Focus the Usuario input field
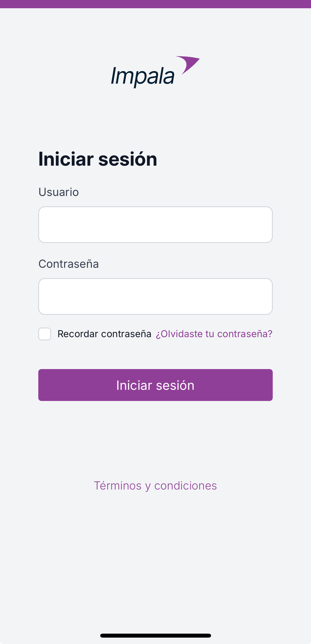Image resolution: width=311 pixels, height=644 pixels. click(x=155, y=225)
